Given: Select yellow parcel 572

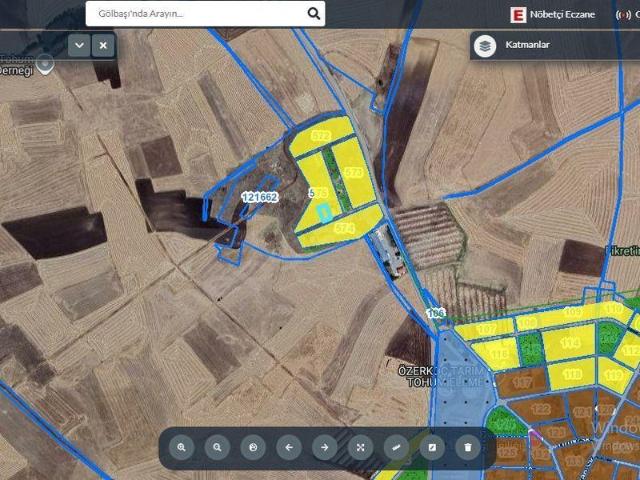Looking at the screenshot, I should tap(320, 135).
